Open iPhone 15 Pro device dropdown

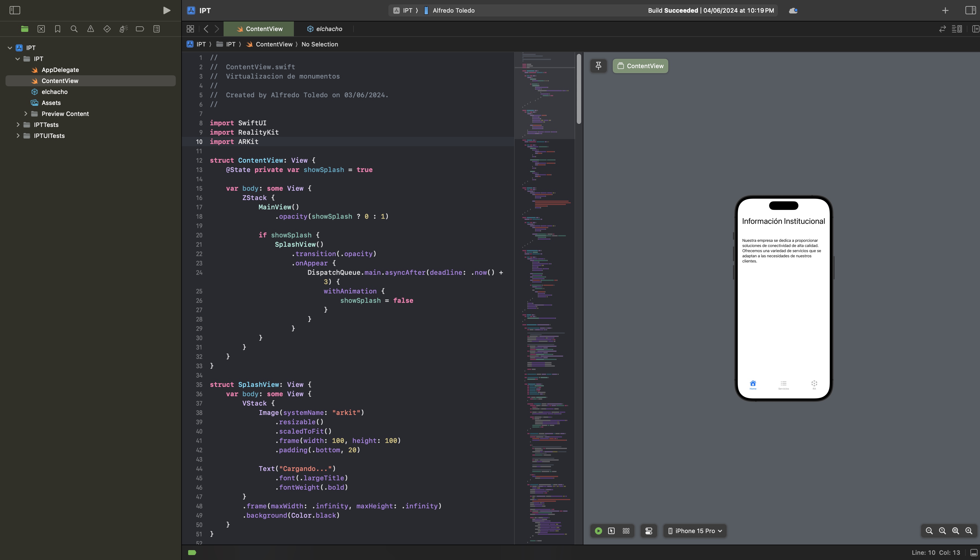pos(695,531)
